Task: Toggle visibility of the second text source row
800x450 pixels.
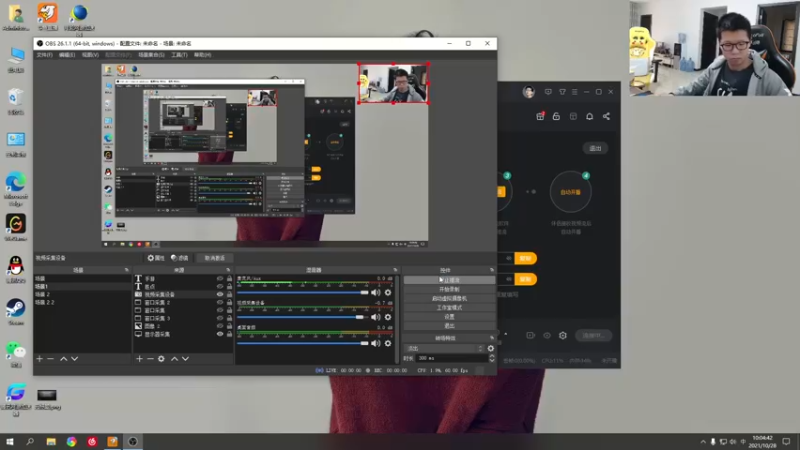Action: 220,286
